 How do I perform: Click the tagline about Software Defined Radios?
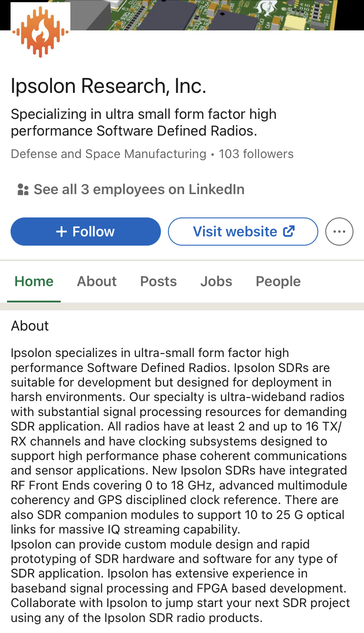click(143, 122)
